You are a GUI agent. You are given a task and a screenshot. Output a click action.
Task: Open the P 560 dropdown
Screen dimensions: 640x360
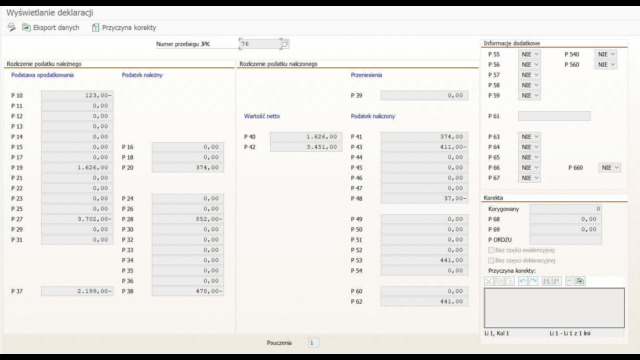point(606,64)
